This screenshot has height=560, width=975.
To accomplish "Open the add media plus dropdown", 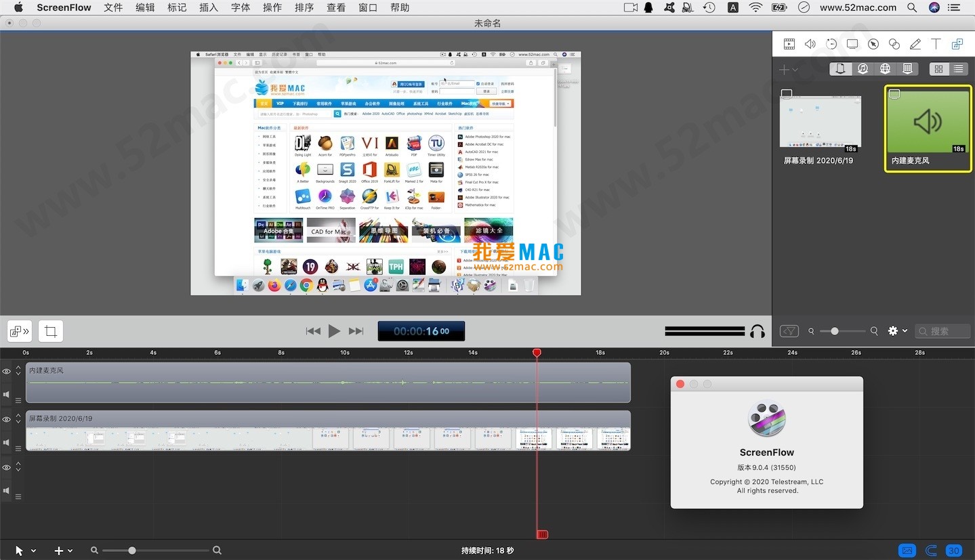I will pos(788,69).
